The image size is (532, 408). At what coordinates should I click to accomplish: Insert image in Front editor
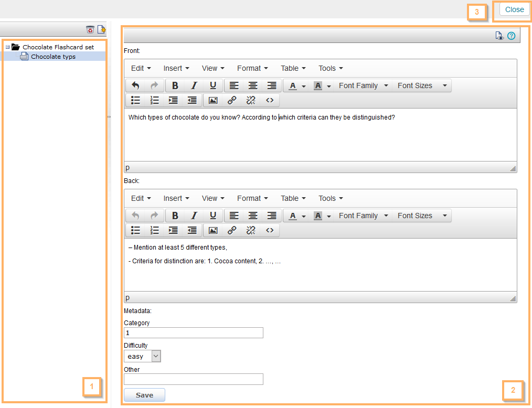[x=213, y=100]
